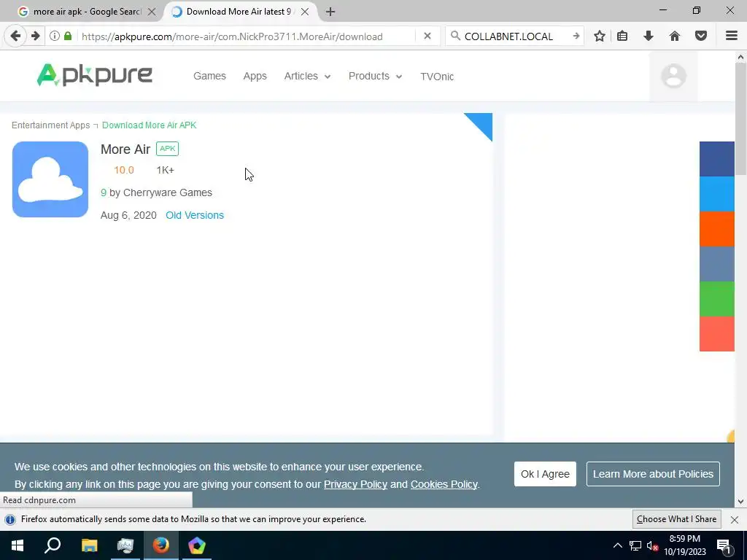Expand the Articles dropdown menu
This screenshot has height=560, width=747.
307,76
